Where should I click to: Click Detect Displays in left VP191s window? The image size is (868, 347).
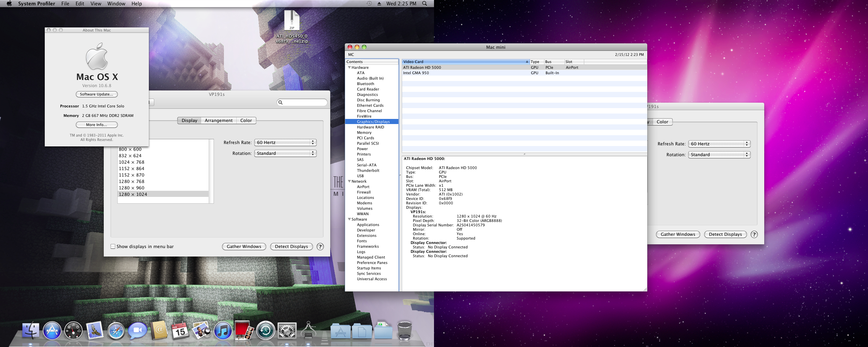(x=292, y=247)
